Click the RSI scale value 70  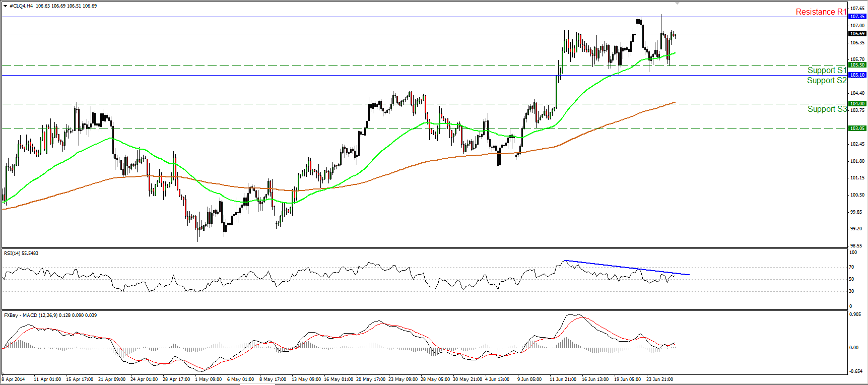coord(851,267)
